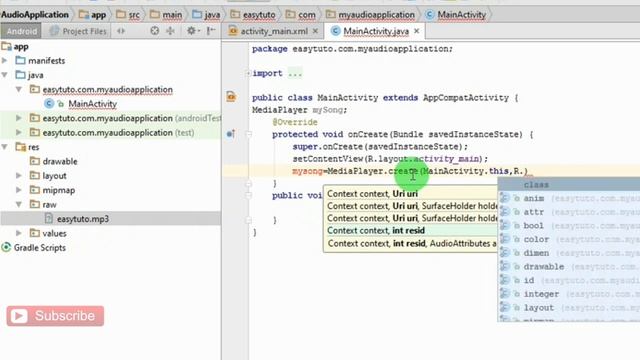Image resolution: width=640 pixels, height=360 pixels.
Task: Click 'Context context, int resid' parameter hint
Action: (411, 231)
